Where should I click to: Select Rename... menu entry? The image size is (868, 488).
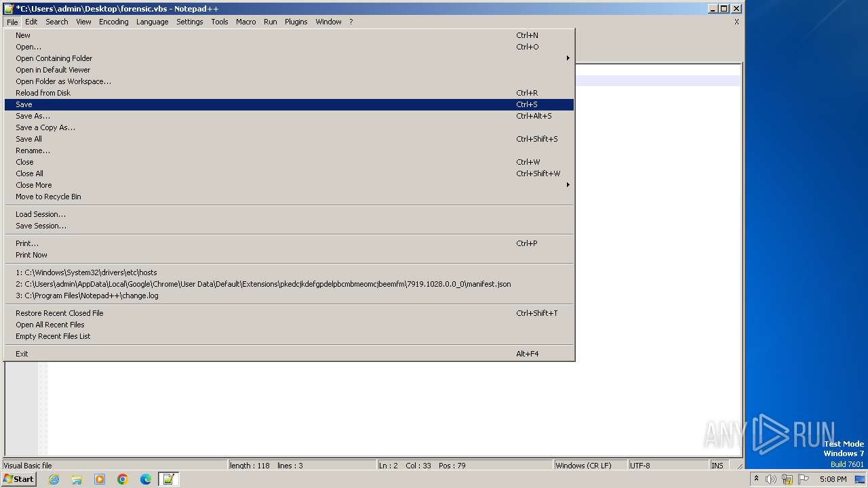289,150
